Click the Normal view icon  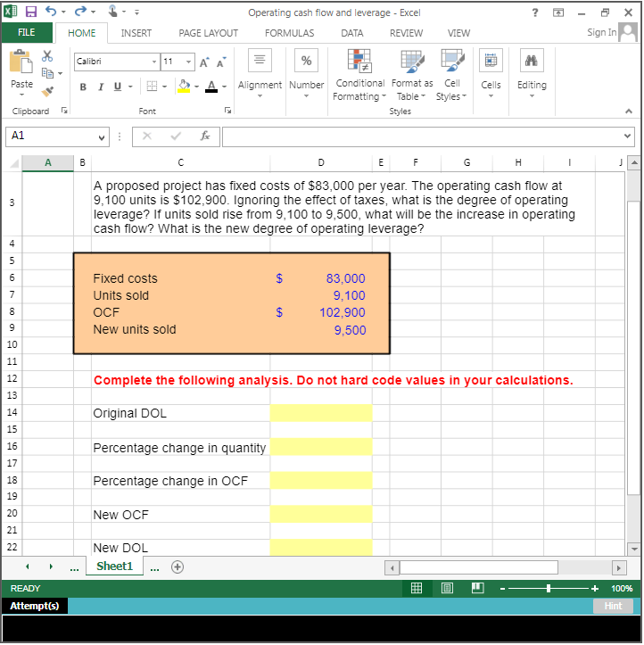tap(417, 588)
